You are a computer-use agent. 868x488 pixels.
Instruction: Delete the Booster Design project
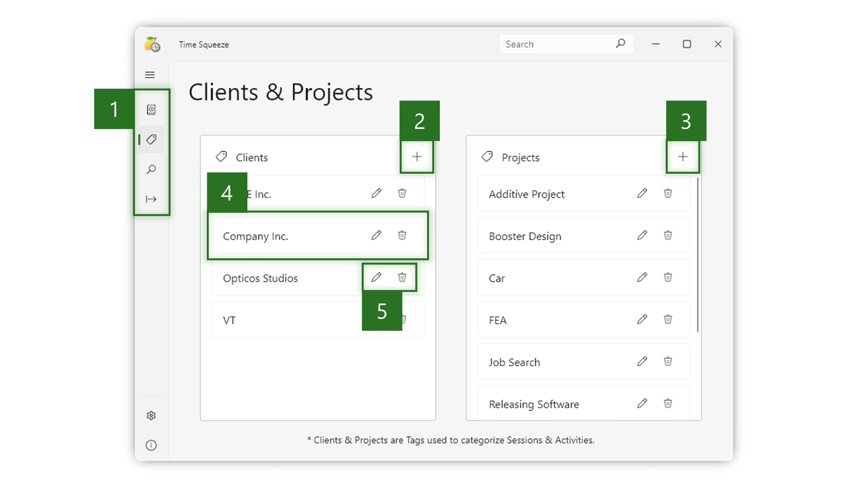click(x=668, y=235)
